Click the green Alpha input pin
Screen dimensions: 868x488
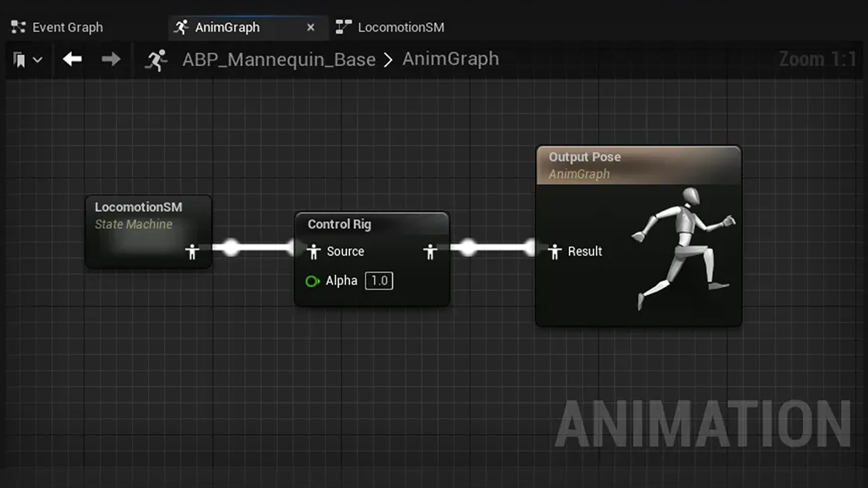(312, 281)
